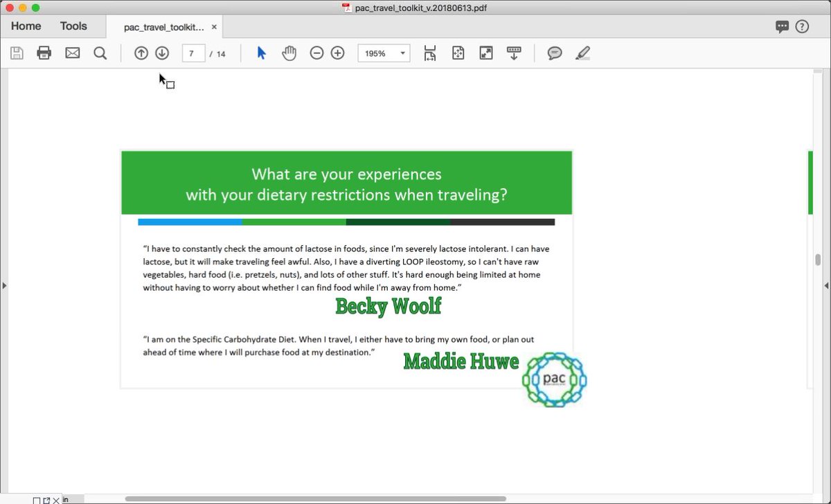Click the total page count 14
Viewport: 831px width, 504px height.
(221, 54)
